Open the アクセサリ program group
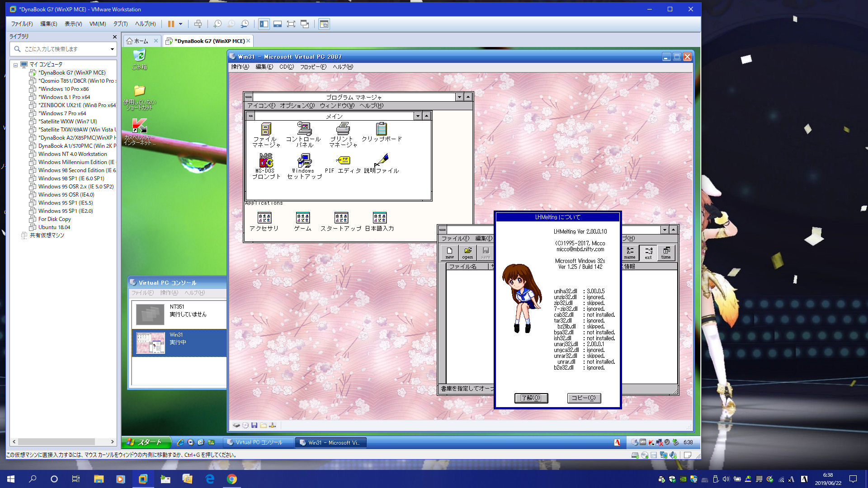868x488 pixels. pos(264,222)
